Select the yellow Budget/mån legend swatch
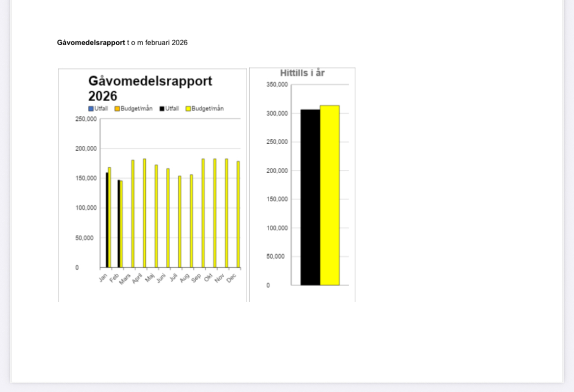Image resolution: width=574 pixels, height=392 pixels. click(x=188, y=109)
